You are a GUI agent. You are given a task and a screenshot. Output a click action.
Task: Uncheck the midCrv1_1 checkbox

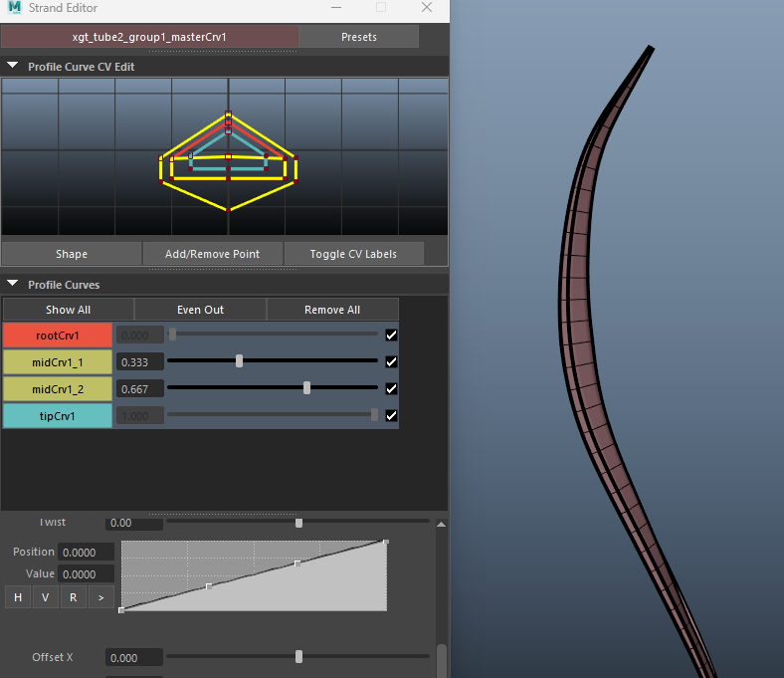point(391,362)
